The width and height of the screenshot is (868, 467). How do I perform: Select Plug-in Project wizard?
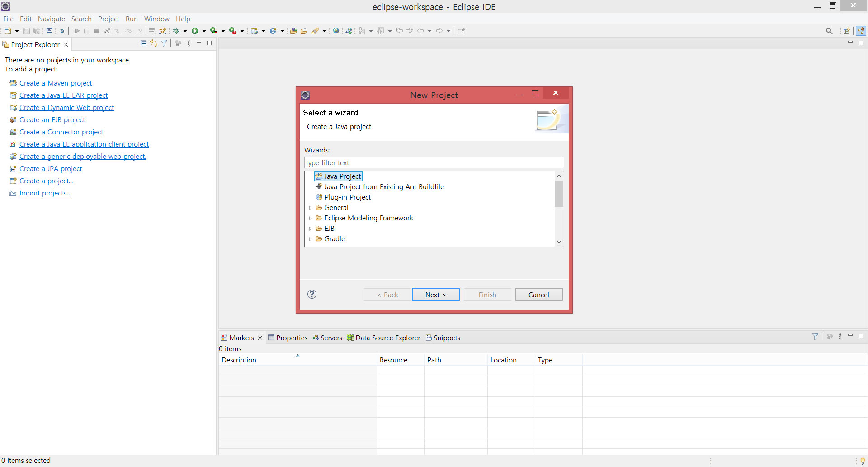(343, 197)
